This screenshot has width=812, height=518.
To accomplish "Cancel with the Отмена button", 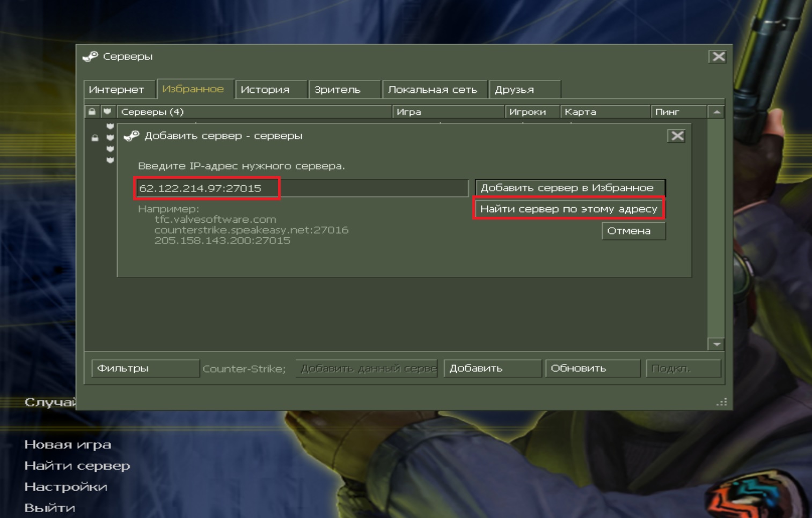I will 633,231.
